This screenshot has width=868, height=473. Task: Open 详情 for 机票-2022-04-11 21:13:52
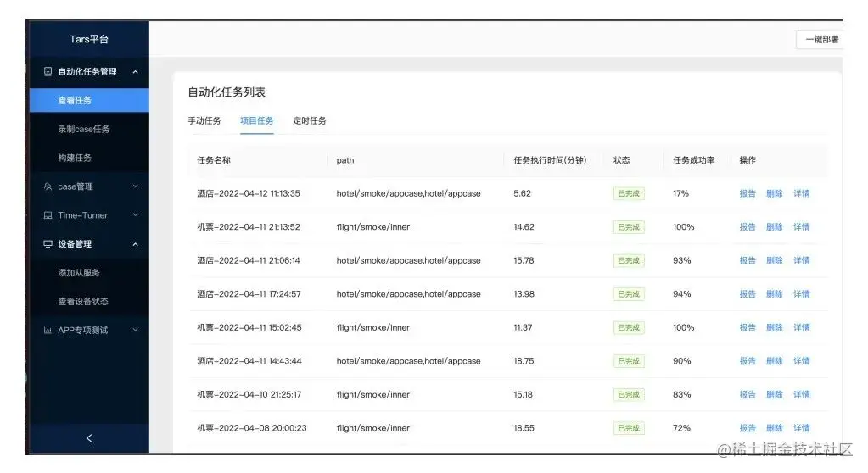coord(802,227)
